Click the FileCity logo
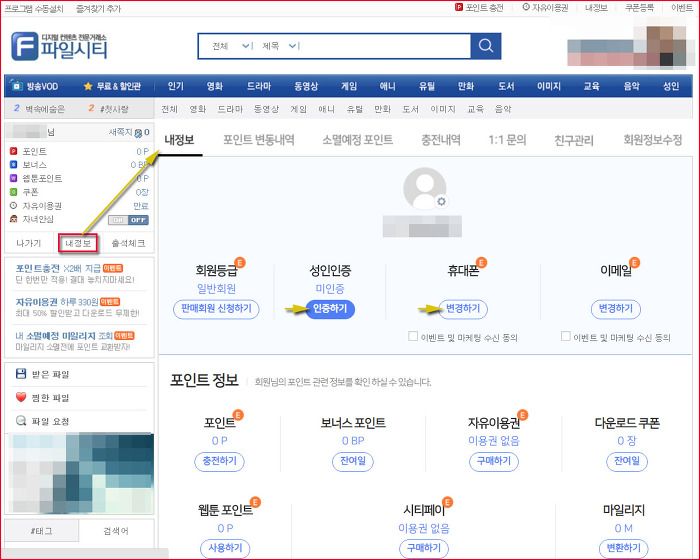The image size is (700, 560). point(59,46)
